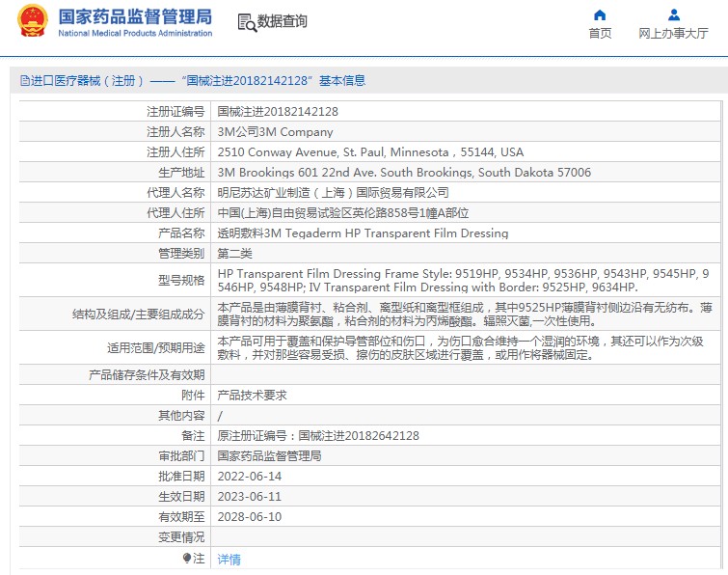The height and width of the screenshot is (575, 728).
Task: Open the 数据查询 menu item
Action: 283,21
